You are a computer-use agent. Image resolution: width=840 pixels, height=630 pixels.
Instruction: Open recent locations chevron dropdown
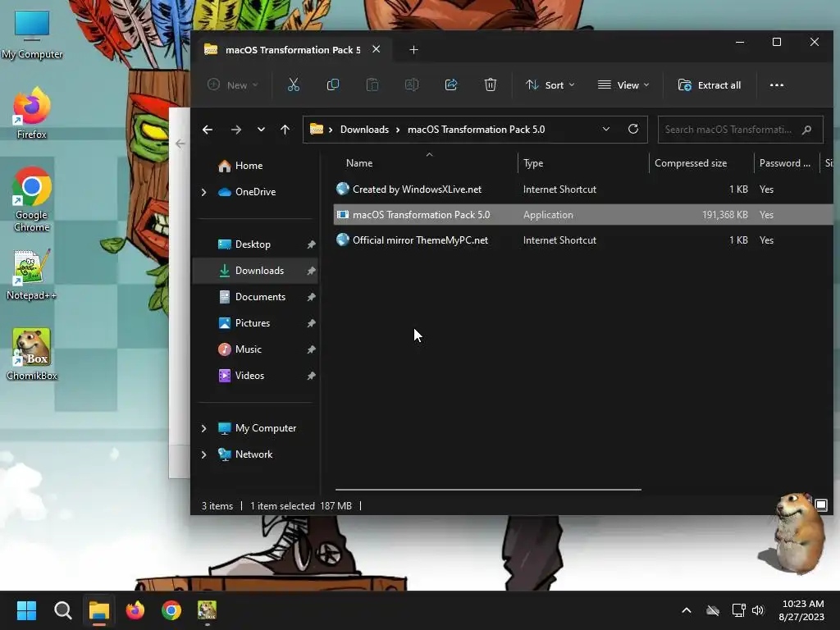click(261, 129)
